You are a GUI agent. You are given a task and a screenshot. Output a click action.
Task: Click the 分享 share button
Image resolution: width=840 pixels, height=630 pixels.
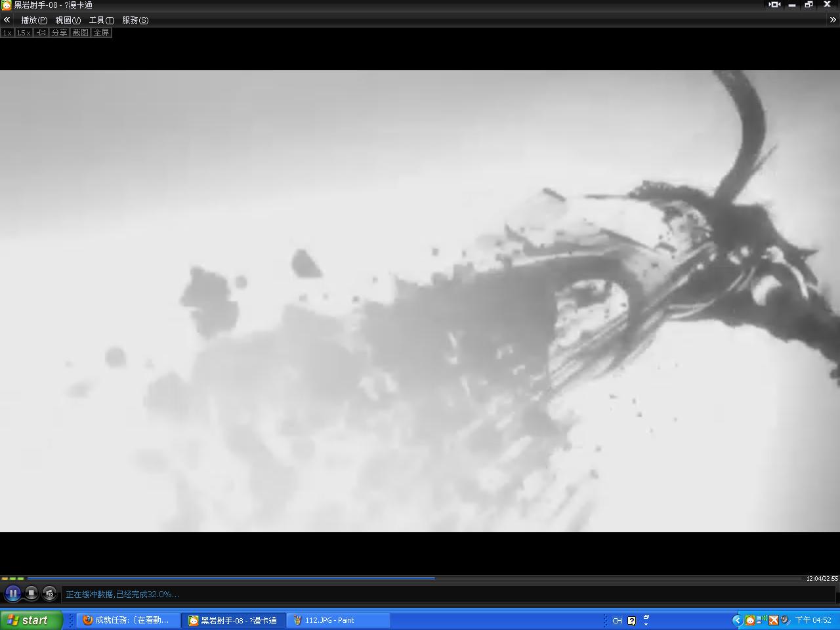pyautogui.click(x=59, y=32)
